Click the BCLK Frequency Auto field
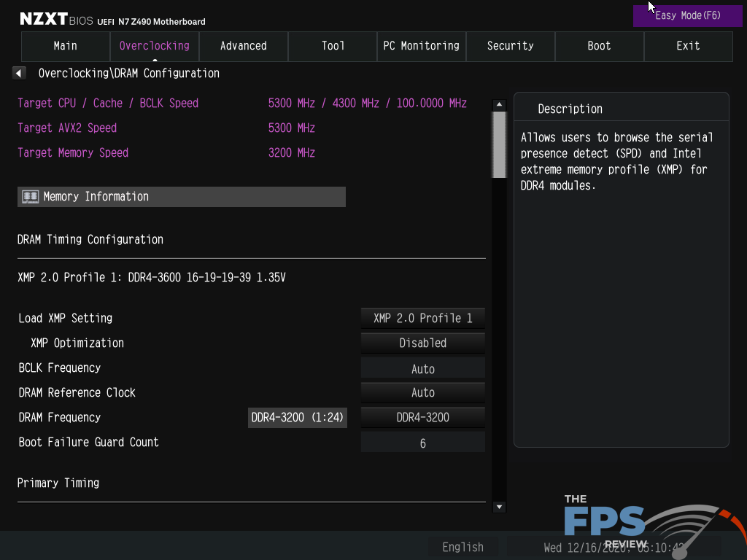The height and width of the screenshot is (560, 747). [423, 368]
